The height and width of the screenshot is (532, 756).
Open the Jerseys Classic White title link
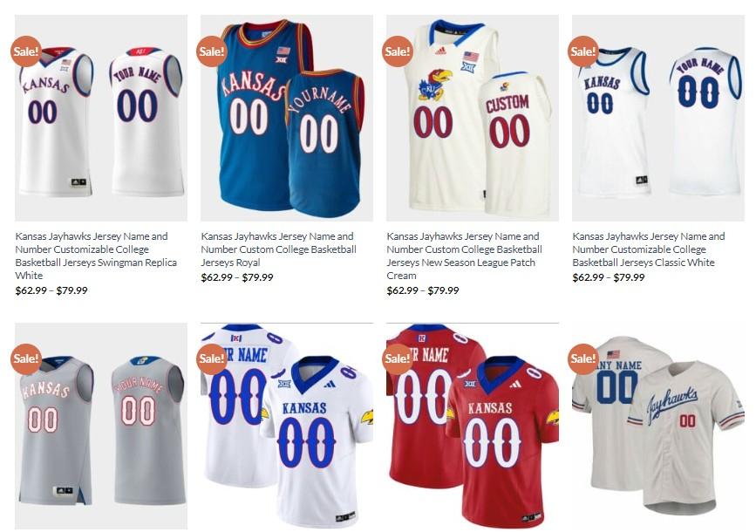649,249
